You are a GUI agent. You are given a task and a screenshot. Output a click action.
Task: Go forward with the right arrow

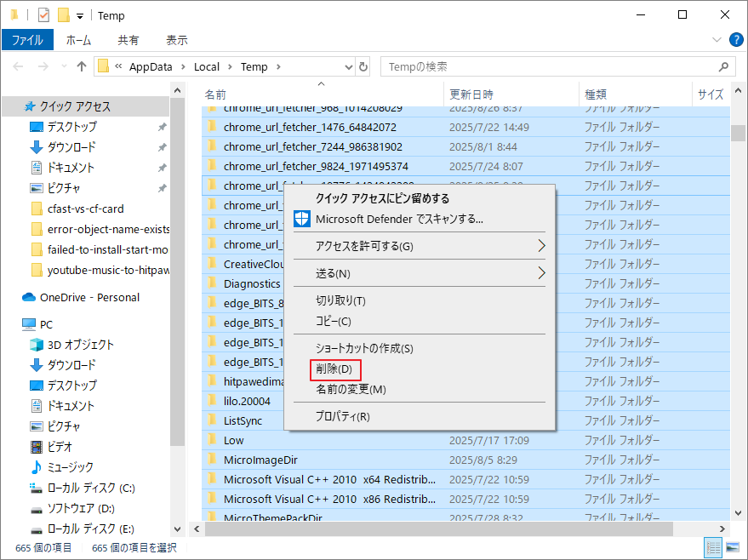coord(43,66)
